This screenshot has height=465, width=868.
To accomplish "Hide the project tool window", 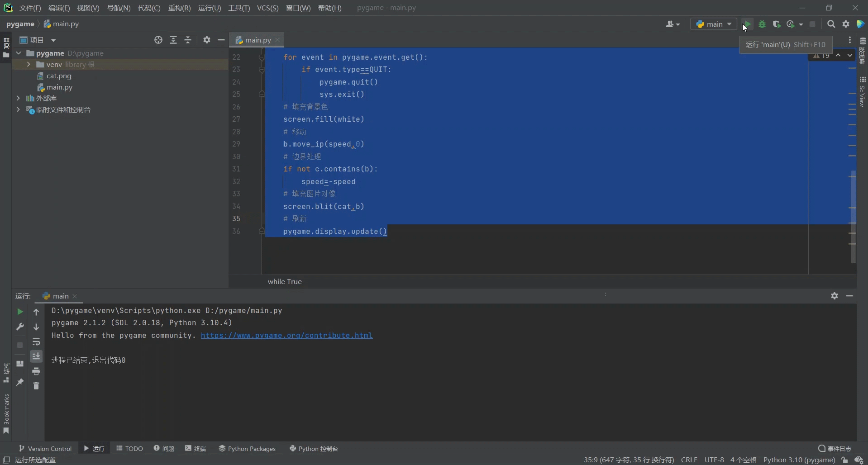I will pos(221,40).
